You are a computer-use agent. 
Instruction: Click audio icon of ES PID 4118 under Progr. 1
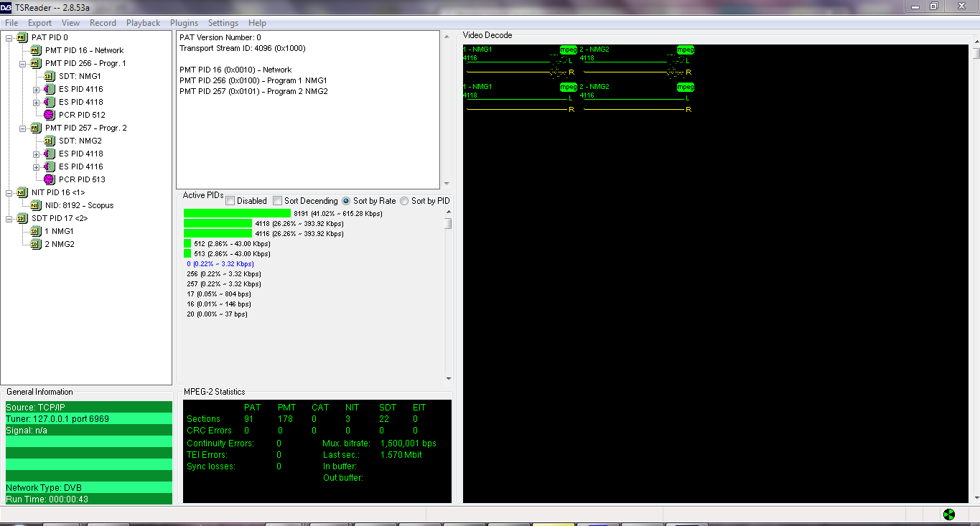(49, 102)
